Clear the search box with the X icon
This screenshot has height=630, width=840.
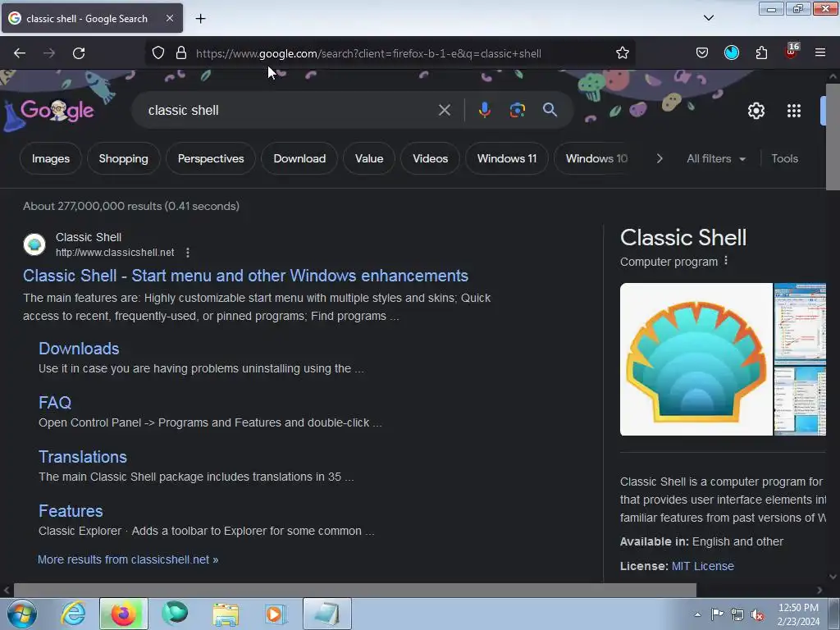pyautogui.click(x=444, y=111)
